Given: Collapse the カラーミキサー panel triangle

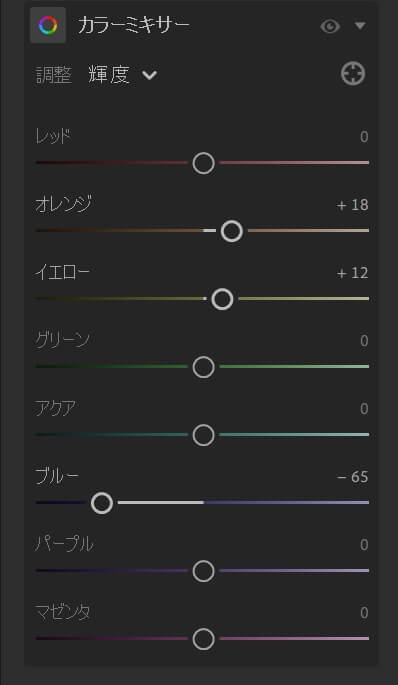Looking at the screenshot, I should click(x=360, y=26).
